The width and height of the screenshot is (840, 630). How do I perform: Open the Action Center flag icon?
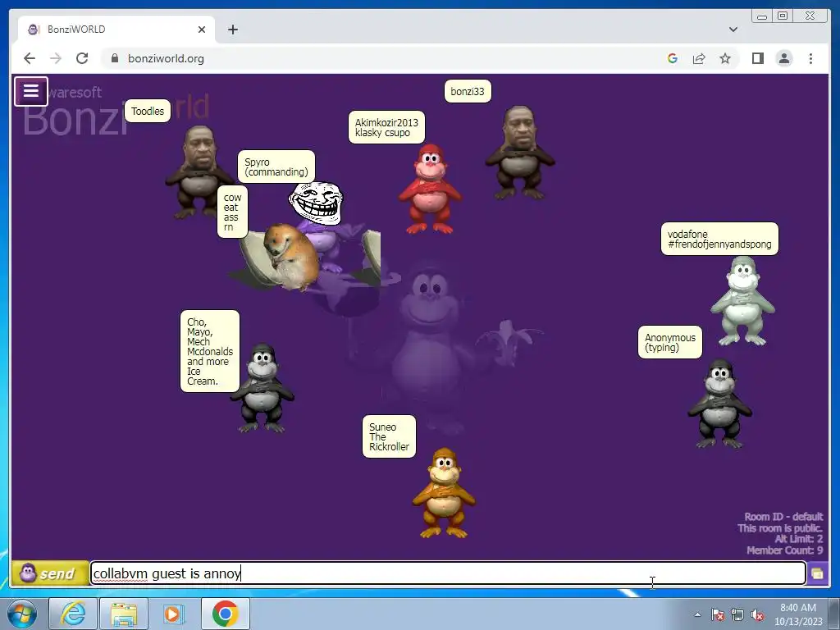[x=717, y=614]
